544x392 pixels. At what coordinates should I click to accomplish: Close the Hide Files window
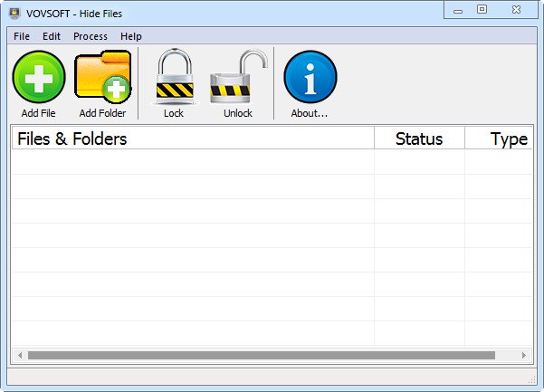pyautogui.click(x=516, y=10)
